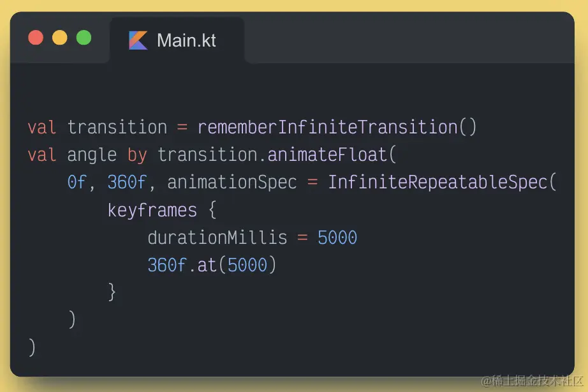The width and height of the screenshot is (588, 392).
Task: Click the durationMillis property
Action: pyautogui.click(x=217, y=237)
